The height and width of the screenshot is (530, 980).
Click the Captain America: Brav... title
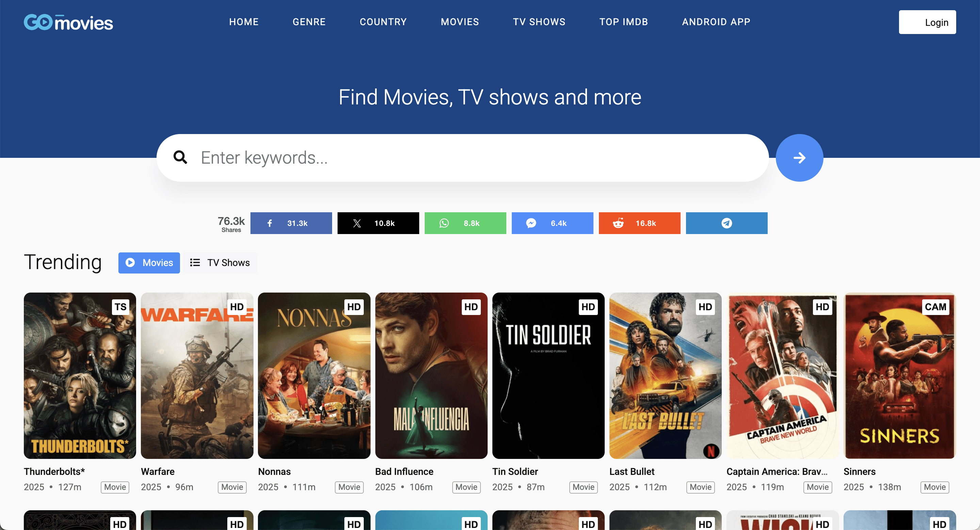tap(777, 471)
